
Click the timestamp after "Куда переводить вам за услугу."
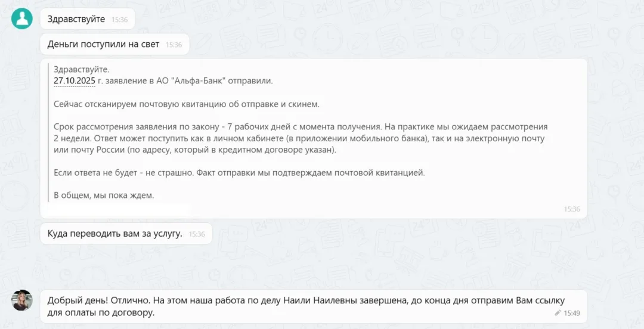197,234
